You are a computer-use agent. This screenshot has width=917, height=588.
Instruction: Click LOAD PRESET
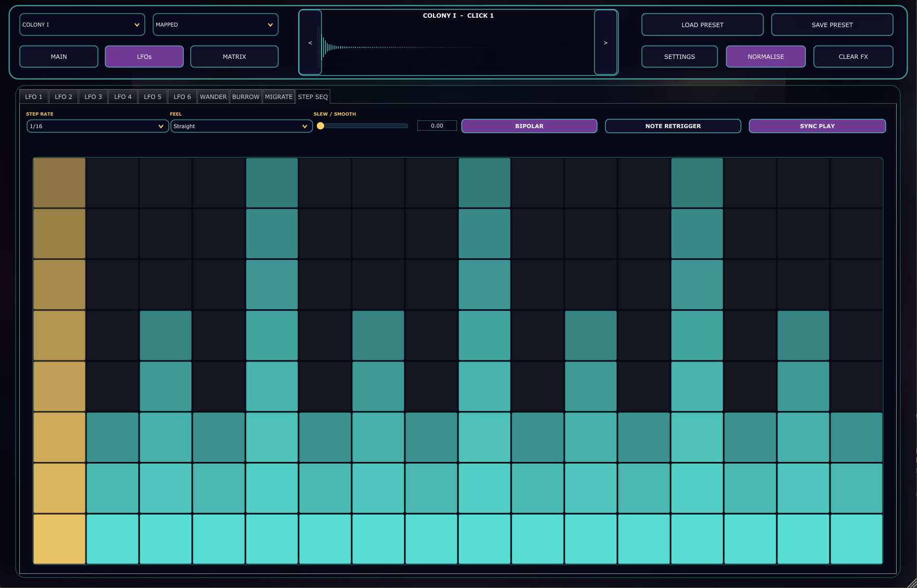pos(702,25)
